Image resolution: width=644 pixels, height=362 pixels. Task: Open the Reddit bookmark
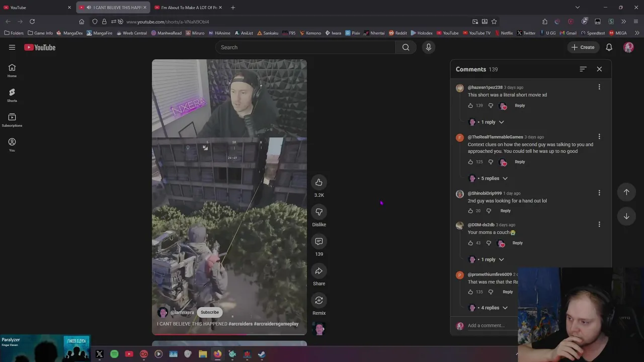[x=397, y=33]
